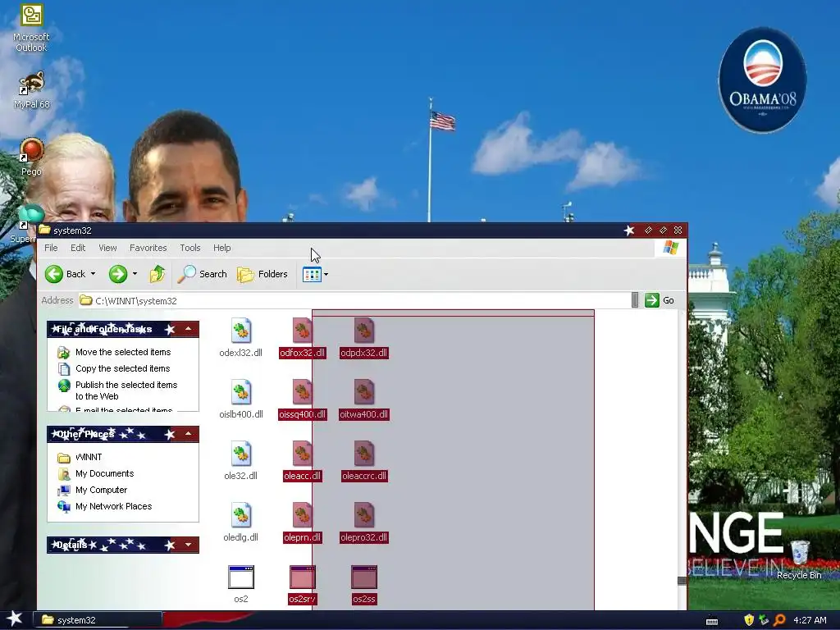This screenshot has width=840, height=630.
Task: Select the os2 application icon
Action: pos(241,577)
